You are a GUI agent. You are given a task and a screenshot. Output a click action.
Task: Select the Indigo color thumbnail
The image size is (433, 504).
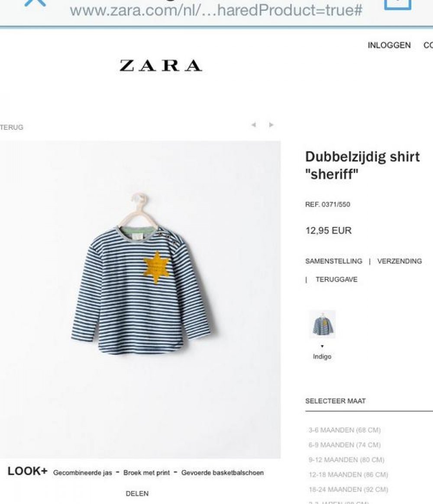(322, 324)
